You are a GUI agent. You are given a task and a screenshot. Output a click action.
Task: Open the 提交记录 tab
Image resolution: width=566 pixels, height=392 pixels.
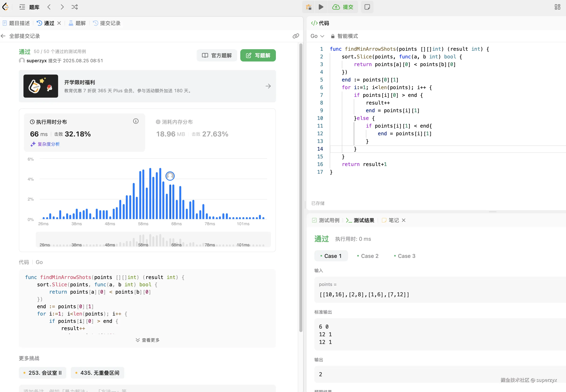107,23
